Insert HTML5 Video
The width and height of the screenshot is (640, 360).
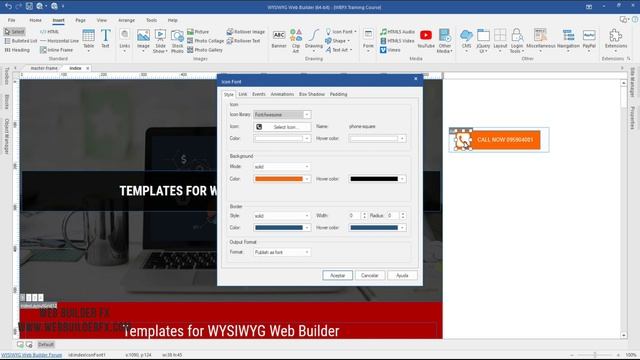click(x=397, y=41)
